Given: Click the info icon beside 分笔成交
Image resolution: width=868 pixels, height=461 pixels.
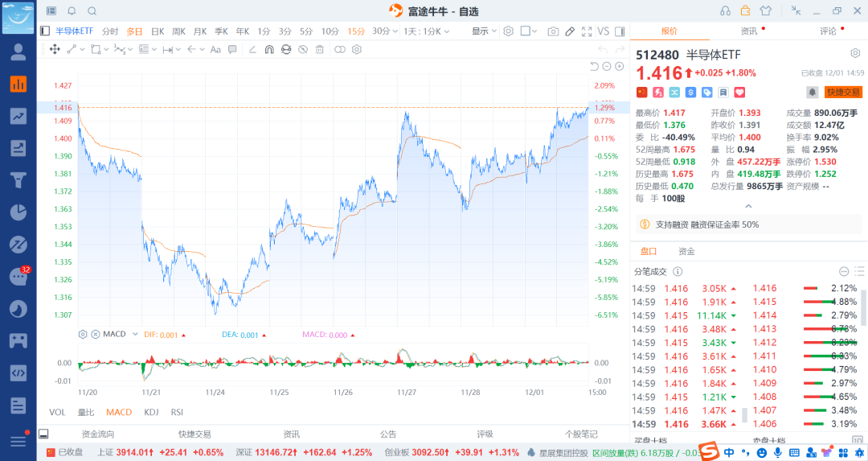Looking at the screenshot, I should 678,271.
